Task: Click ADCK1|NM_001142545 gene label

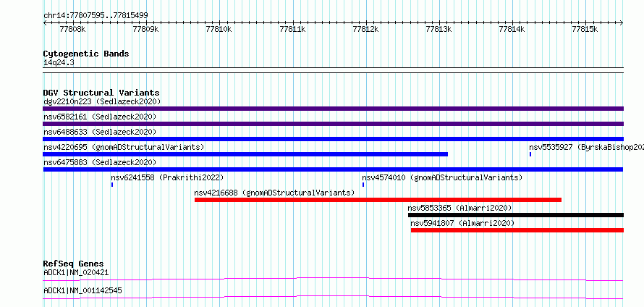Action: (82, 290)
